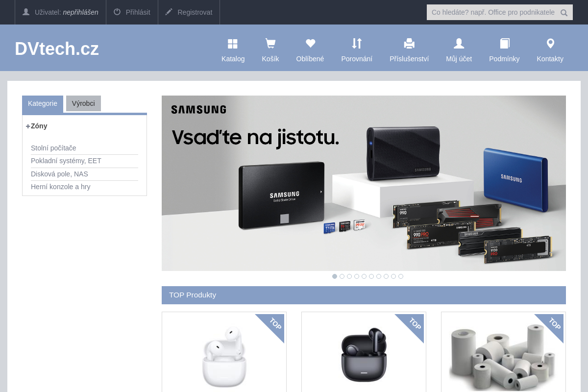The image size is (588, 392).
Task: Click the Katalog menu label
Action: pos(233,59)
